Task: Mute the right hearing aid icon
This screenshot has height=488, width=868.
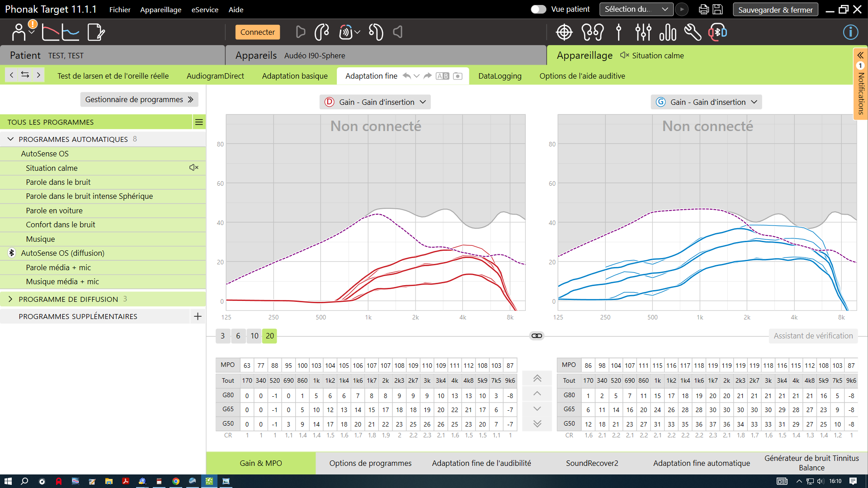Action: click(x=300, y=32)
